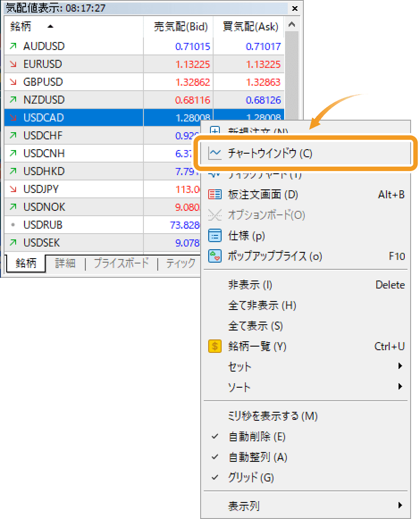This screenshot has width=420, height=519.
Task: Select the USDHKD row
Action: 102,172
